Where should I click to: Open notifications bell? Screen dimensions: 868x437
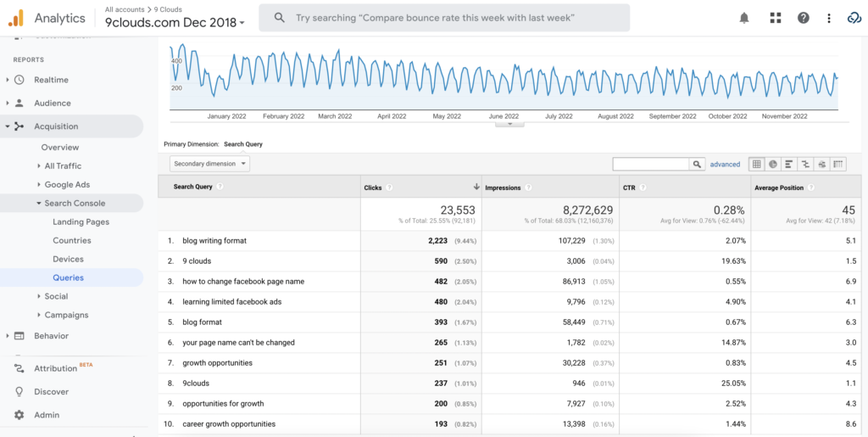click(x=744, y=19)
